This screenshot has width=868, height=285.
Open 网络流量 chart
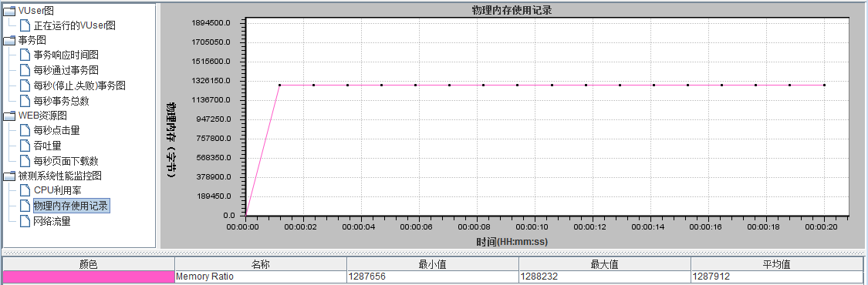pos(52,221)
